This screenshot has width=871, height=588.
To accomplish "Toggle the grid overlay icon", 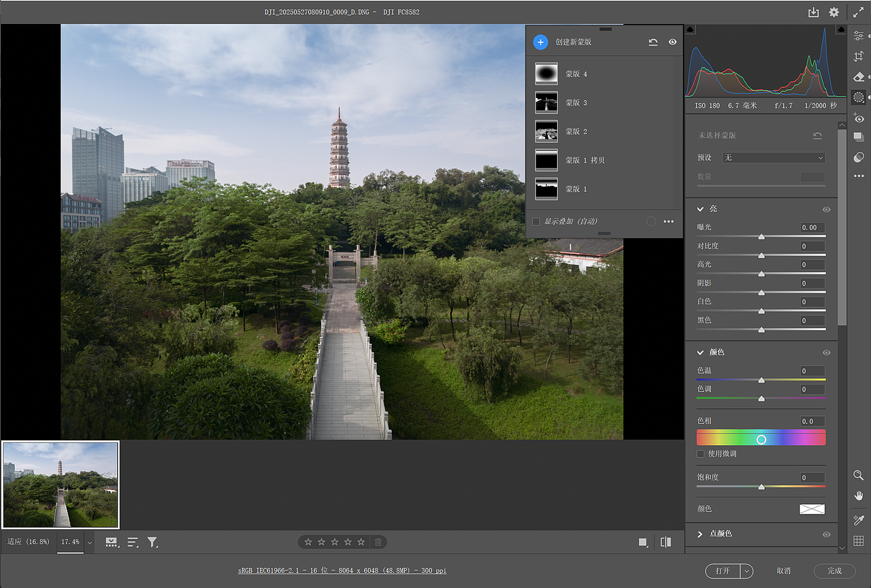I will pos(859,541).
